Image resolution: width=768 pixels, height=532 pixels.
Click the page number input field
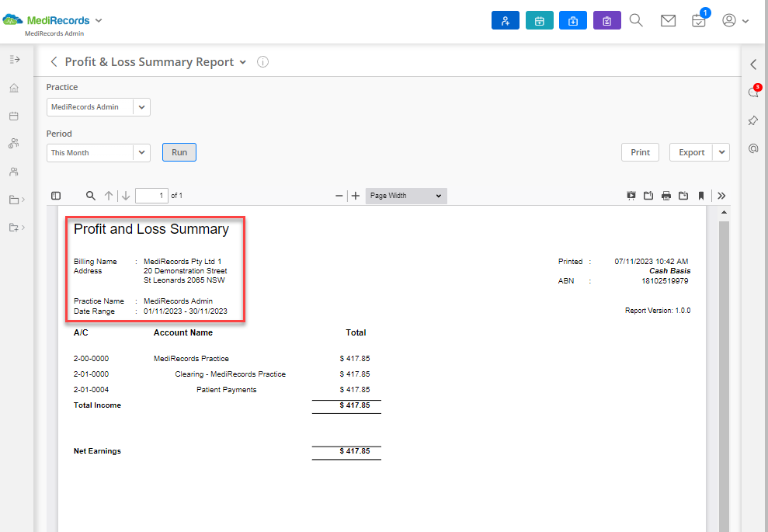[x=152, y=196]
